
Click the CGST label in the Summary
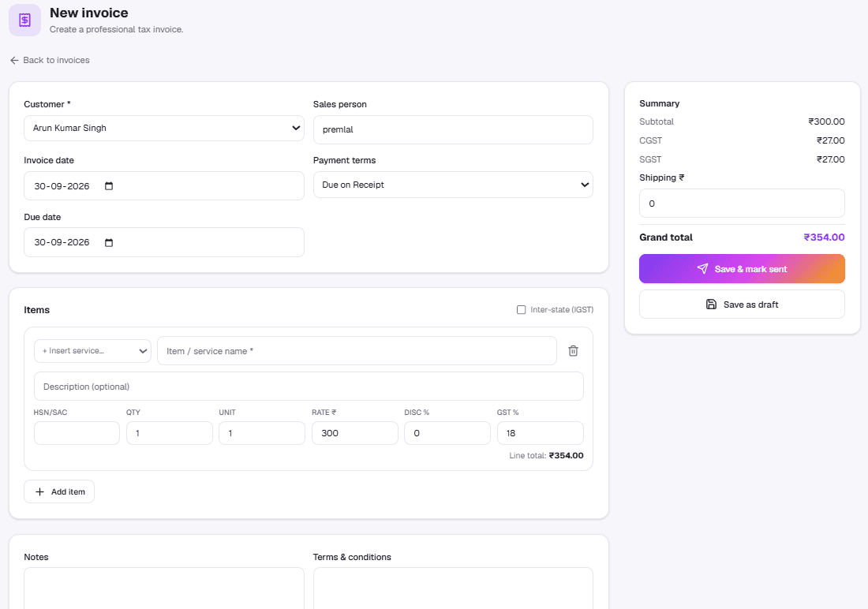pos(650,140)
